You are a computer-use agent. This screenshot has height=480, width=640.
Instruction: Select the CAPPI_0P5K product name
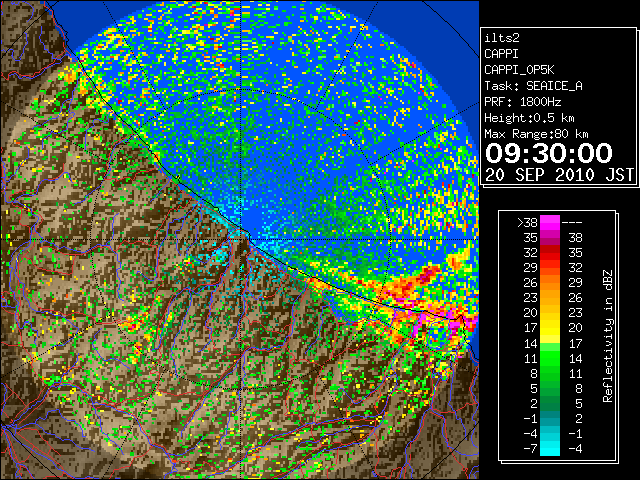tap(519, 70)
